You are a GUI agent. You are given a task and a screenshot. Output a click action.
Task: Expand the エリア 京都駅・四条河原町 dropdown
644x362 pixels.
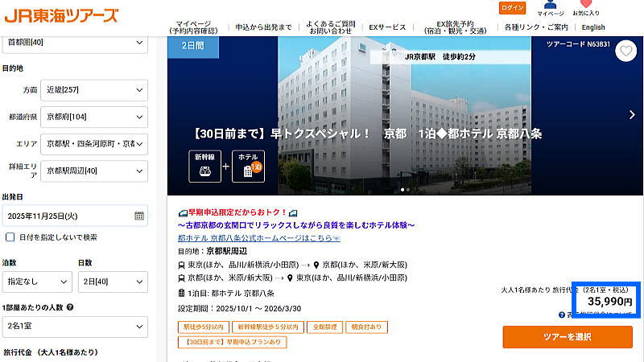94,144
